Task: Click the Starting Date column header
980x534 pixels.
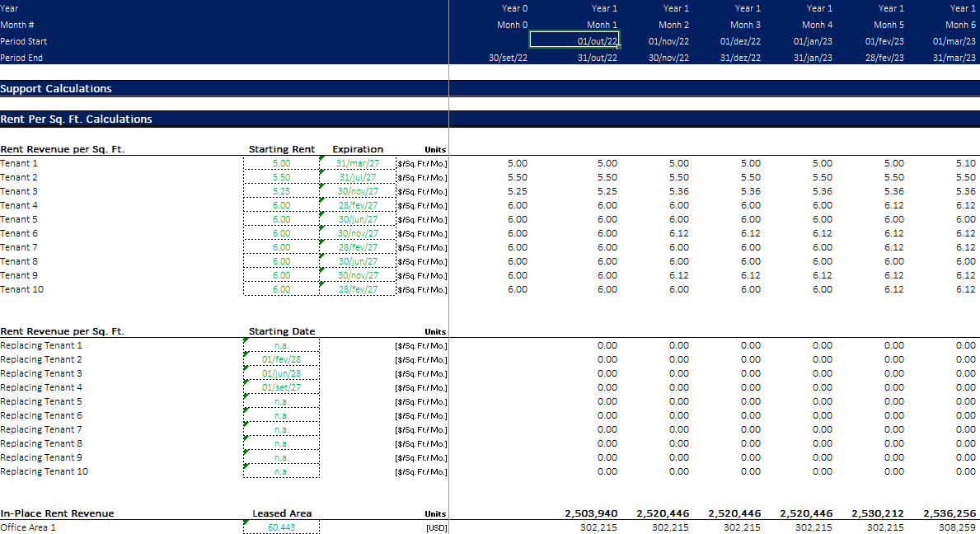Action: point(281,331)
